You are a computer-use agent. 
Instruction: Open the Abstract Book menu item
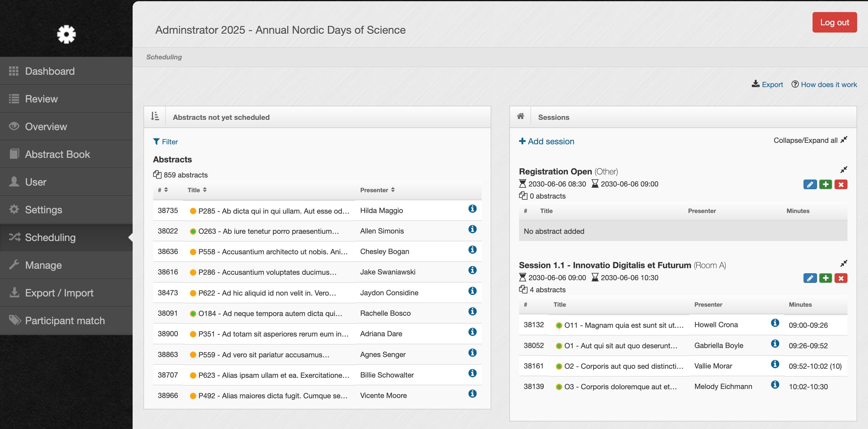[57, 154]
